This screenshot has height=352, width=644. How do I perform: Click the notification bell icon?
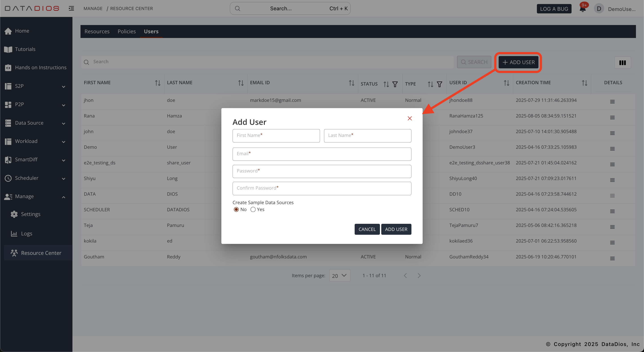click(582, 9)
